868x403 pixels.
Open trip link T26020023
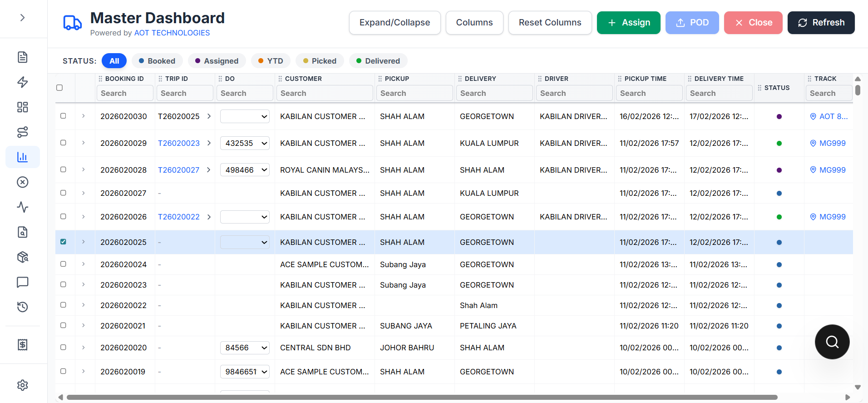point(179,143)
